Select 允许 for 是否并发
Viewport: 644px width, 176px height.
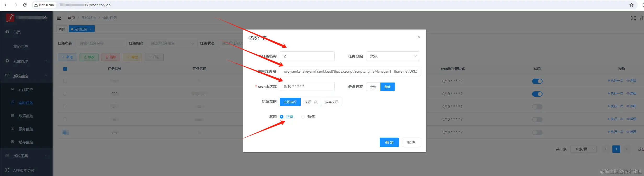coord(373,87)
